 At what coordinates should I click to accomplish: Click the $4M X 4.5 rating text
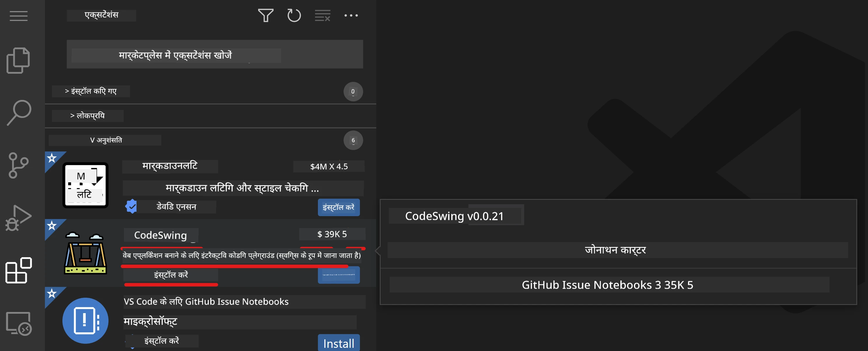pyautogui.click(x=329, y=167)
